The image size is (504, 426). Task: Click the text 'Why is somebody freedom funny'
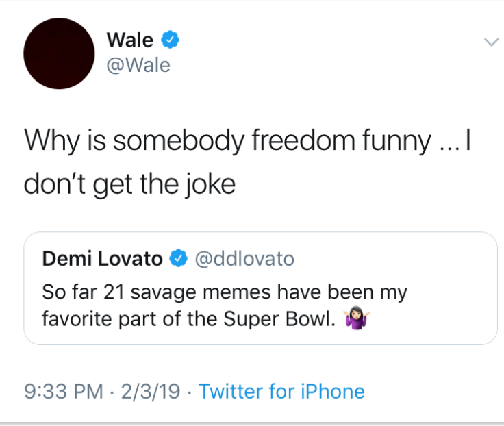coord(227,141)
